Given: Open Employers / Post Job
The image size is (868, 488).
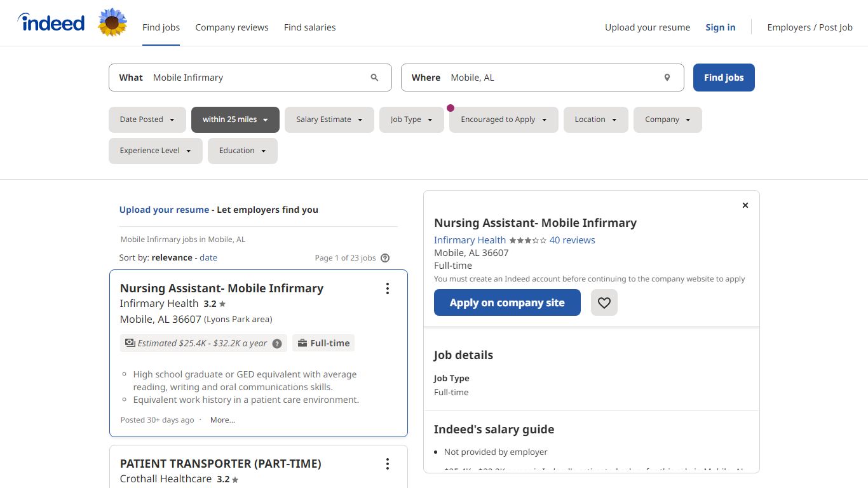Looking at the screenshot, I should [810, 27].
